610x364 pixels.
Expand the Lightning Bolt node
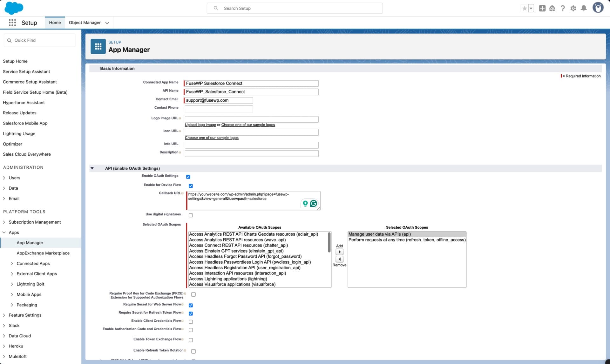point(12,284)
